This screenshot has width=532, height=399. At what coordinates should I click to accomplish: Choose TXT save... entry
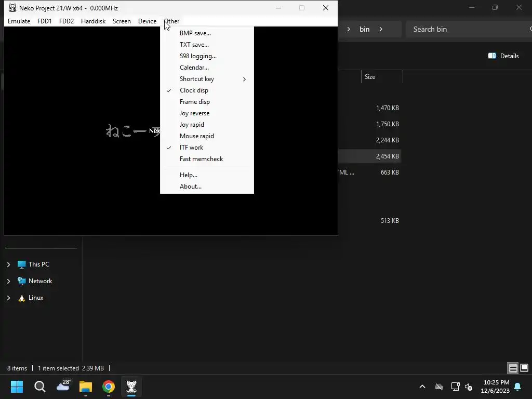click(x=207, y=45)
